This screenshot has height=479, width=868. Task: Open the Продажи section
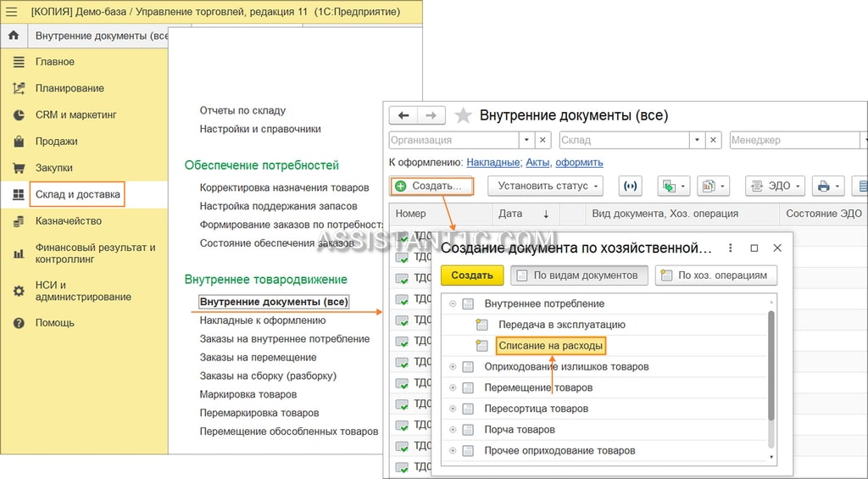point(57,142)
